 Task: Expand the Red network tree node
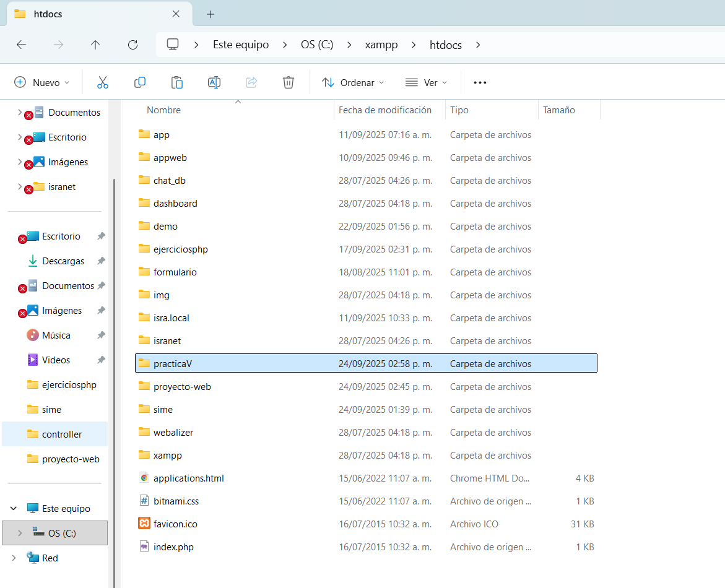coord(14,558)
